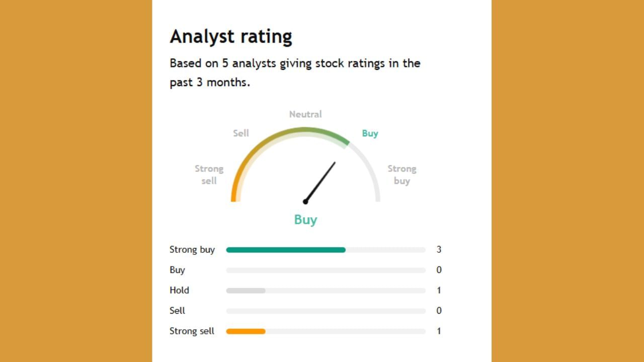The image size is (644, 362).
Task: Click the Sell label on the gauge
Action: tap(241, 133)
